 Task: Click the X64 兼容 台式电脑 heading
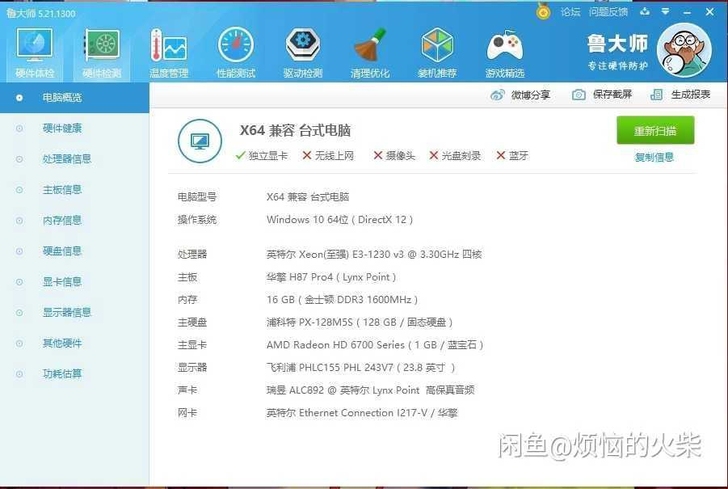295,130
